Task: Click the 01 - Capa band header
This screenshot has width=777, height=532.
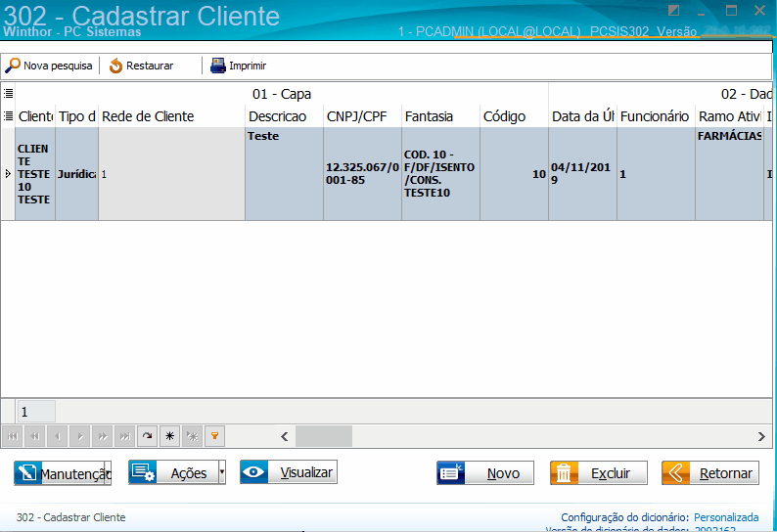Action: click(x=282, y=94)
